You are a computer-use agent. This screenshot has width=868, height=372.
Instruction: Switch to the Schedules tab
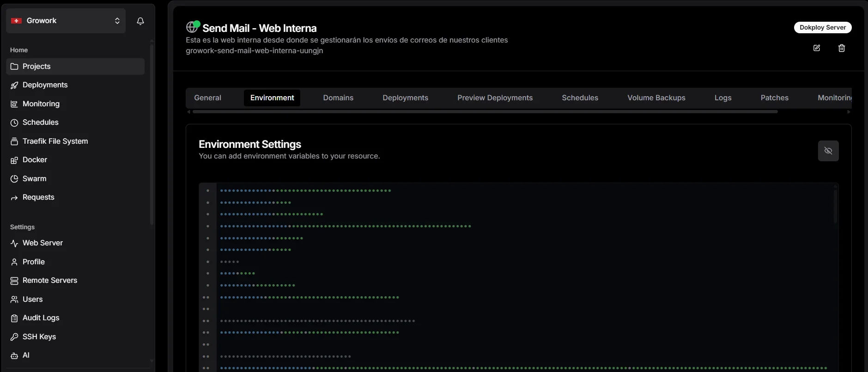(x=580, y=98)
